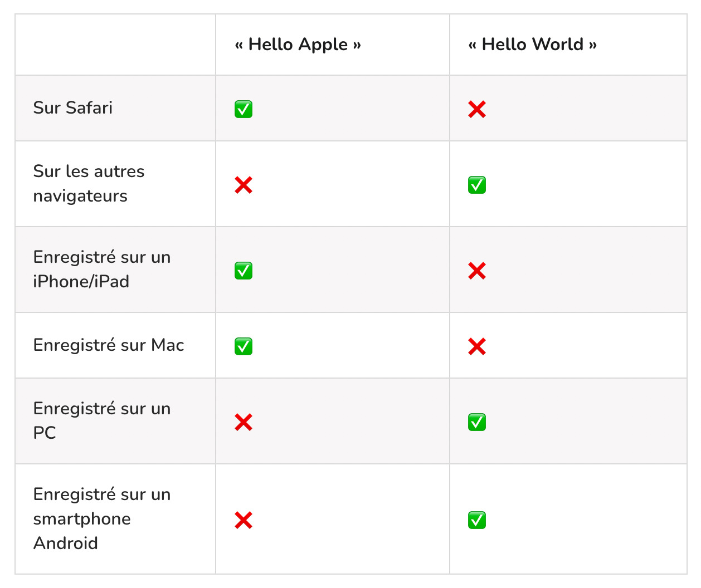Image resolution: width=701 pixels, height=588 pixels.
Task: Click the Enregistré sur un PC label
Action: click(x=102, y=421)
